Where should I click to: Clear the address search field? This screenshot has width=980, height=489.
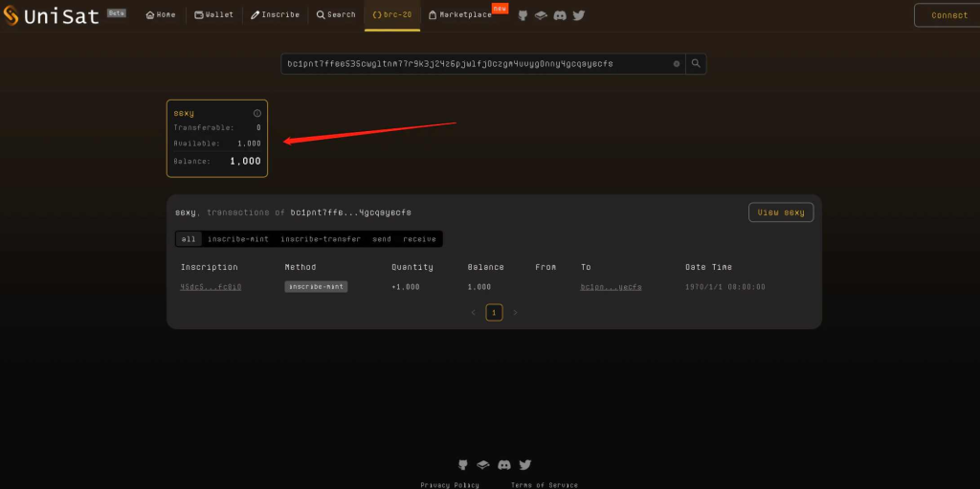[677, 64]
